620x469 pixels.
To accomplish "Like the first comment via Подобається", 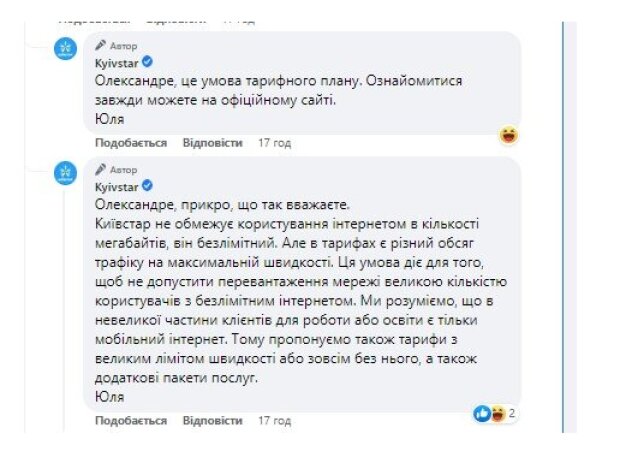I will point(131,143).
